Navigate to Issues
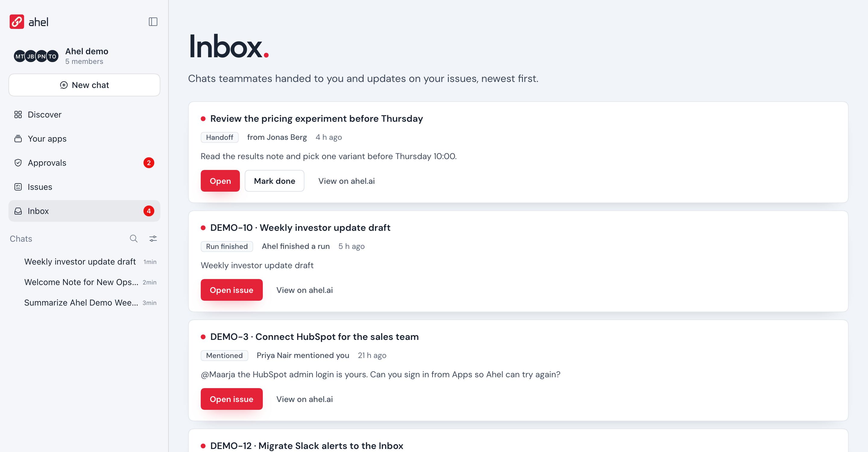The image size is (868, 452). 84,187
